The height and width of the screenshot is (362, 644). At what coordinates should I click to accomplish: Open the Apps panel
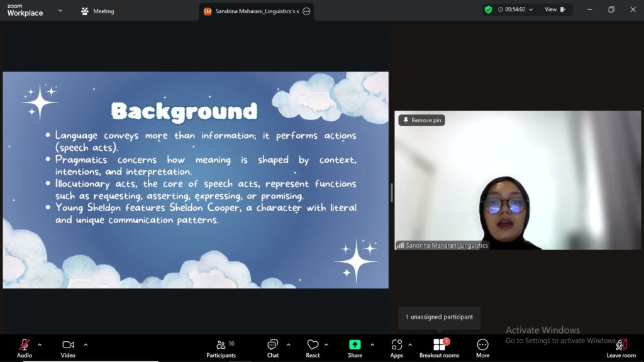pyautogui.click(x=396, y=348)
